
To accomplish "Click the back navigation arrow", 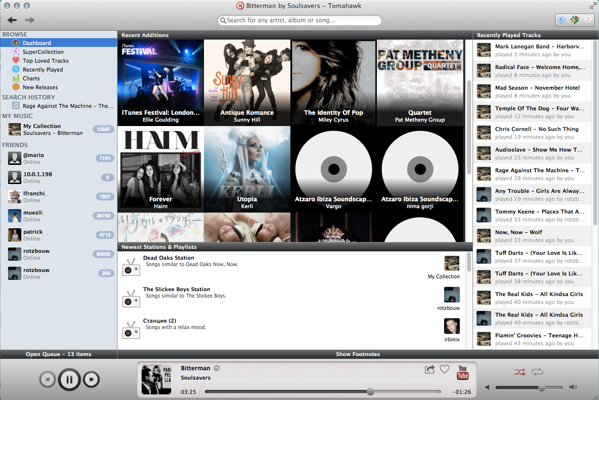I will 12,20.
